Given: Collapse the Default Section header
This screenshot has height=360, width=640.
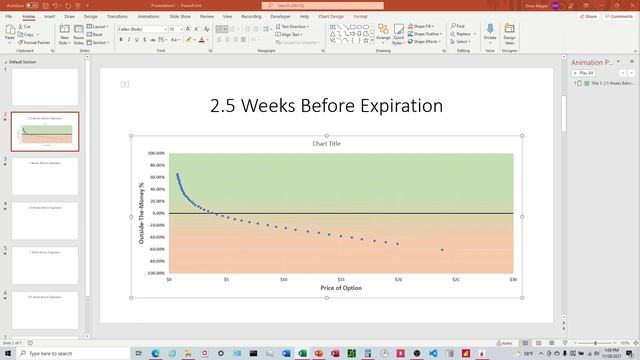Looking at the screenshot, I should point(20,62).
